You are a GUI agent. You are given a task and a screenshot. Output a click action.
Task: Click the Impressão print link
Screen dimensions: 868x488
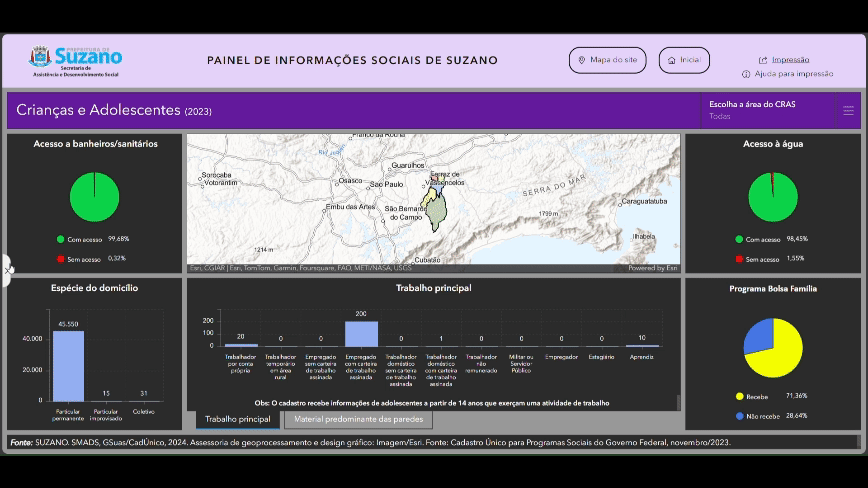click(x=790, y=60)
